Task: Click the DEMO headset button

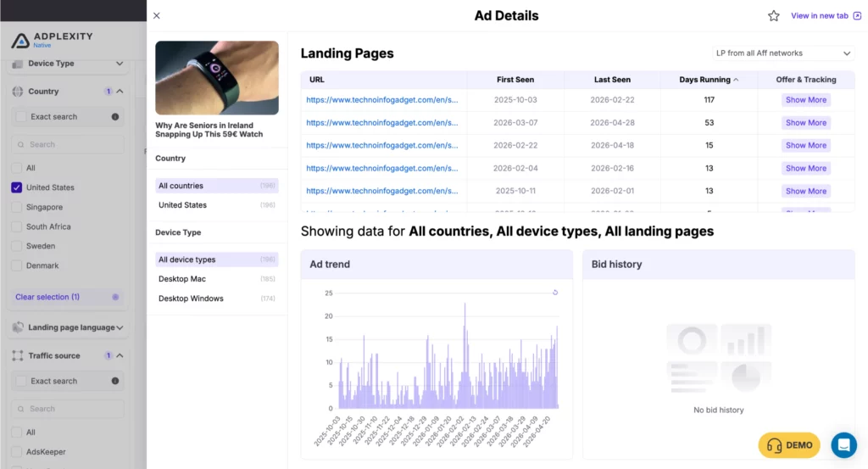Action: [x=789, y=445]
